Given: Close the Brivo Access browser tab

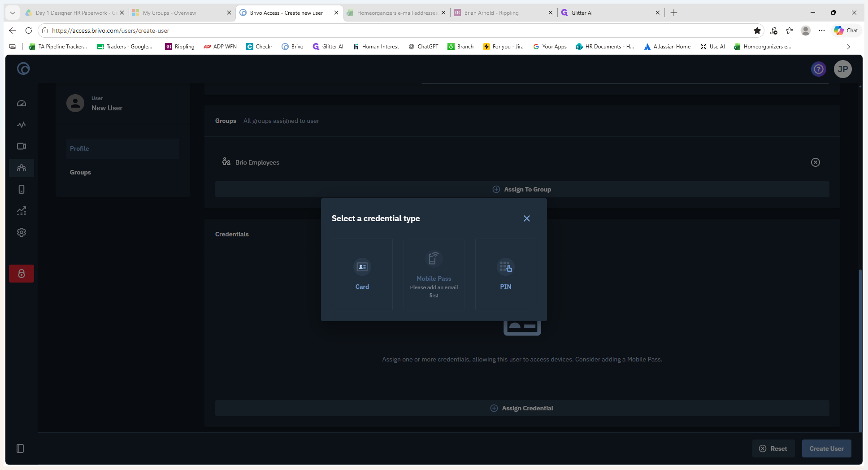Looking at the screenshot, I should pos(336,13).
